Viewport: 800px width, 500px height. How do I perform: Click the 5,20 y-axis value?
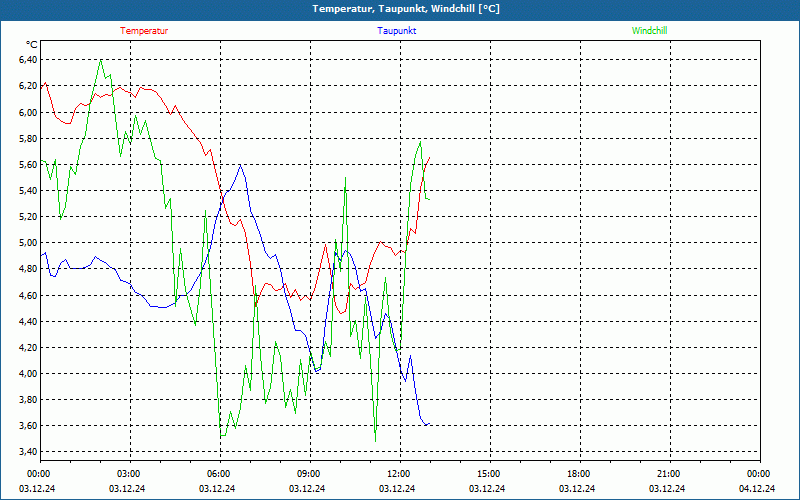(x=28, y=216)
